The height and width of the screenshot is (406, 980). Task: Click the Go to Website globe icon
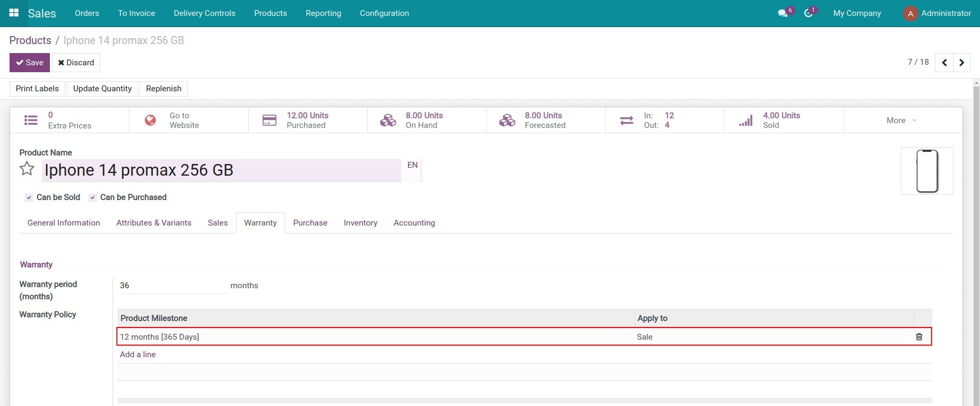[x=151, y=120]
